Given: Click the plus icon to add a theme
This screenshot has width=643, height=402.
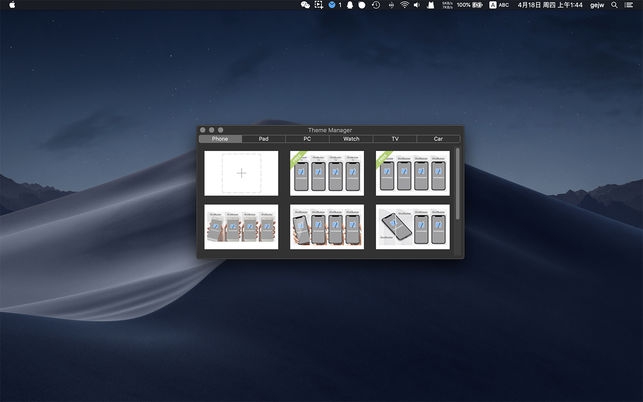Looking at the screenshot, I should coord(241,173).
